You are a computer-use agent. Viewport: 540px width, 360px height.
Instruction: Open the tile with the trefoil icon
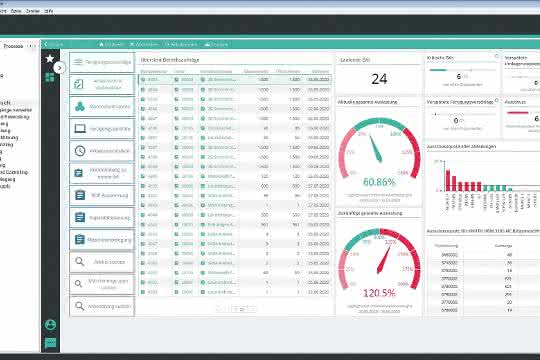pyautogui.click(x=102, y=107)
